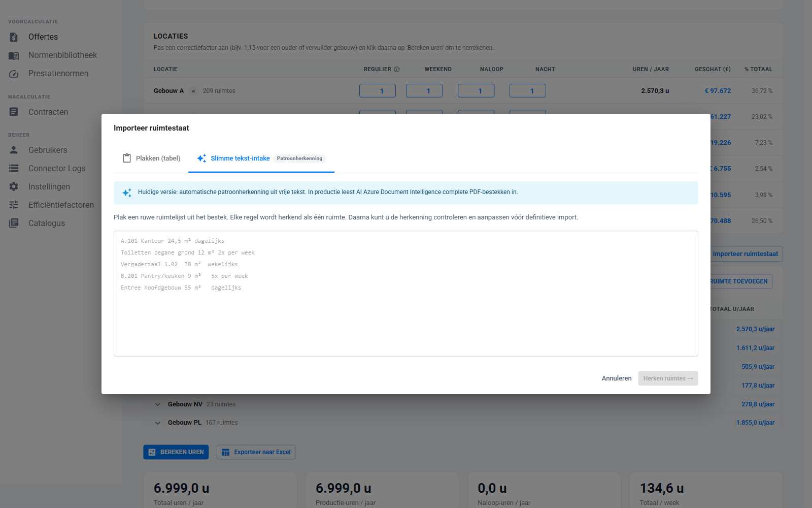
Task: Click Importeer ruimtestaat button behind dialog
Action: 746,254
